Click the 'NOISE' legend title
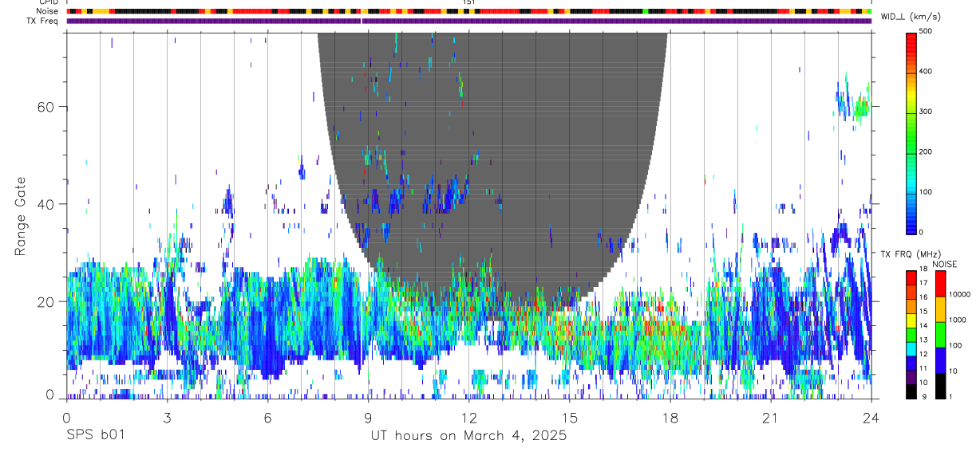The height and width of the screenshot is (452, 980). (945, 264)
